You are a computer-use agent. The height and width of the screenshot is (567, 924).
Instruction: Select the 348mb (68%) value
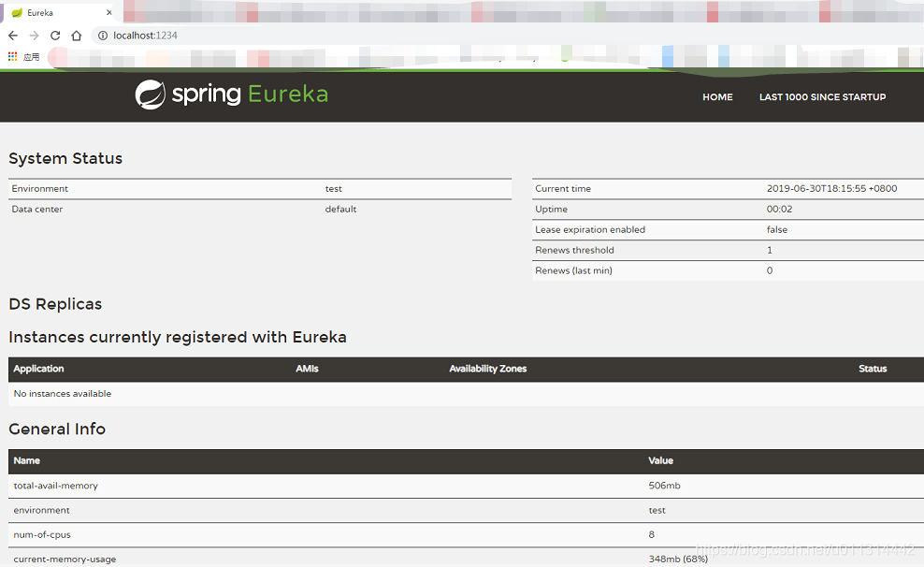point(678,559)
